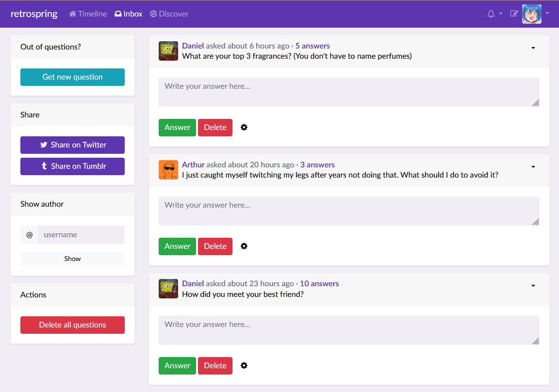Open the Discover tab
The image size is (559, 392).
(x=169, y=14)
